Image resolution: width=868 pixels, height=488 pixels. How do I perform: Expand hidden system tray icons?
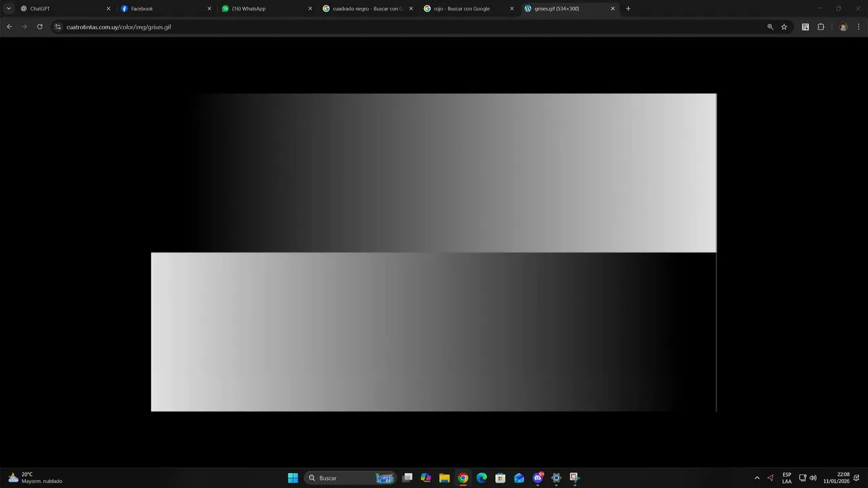coord(757,478)
